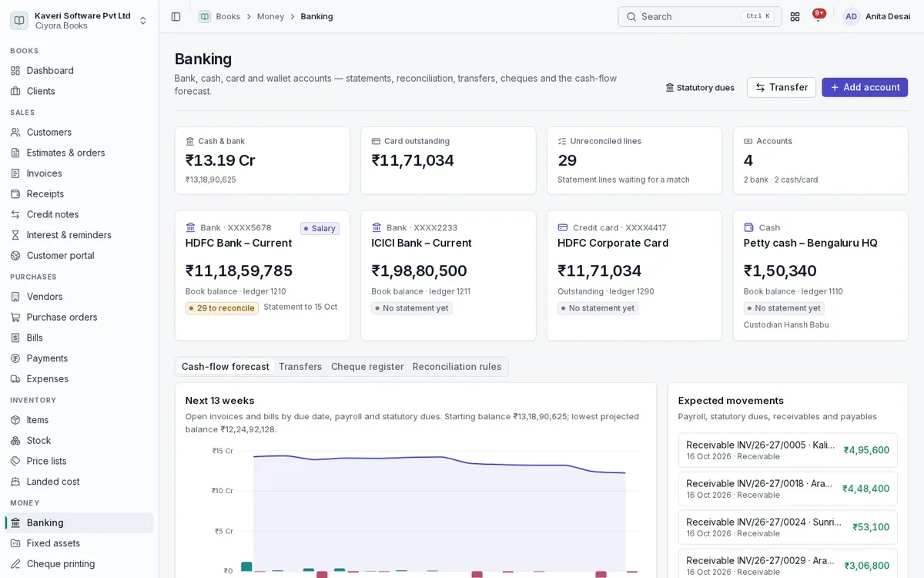The height and width of the screenshot is (578, 924).
Task: Click Banking icon in sidebar
Action: pyautogui.click(x=15, y=523)
